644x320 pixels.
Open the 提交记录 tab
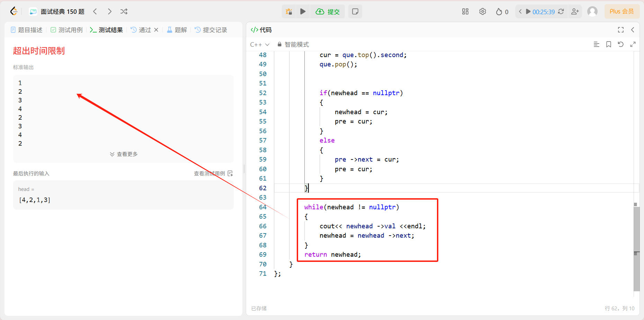(x=211, y=30)
